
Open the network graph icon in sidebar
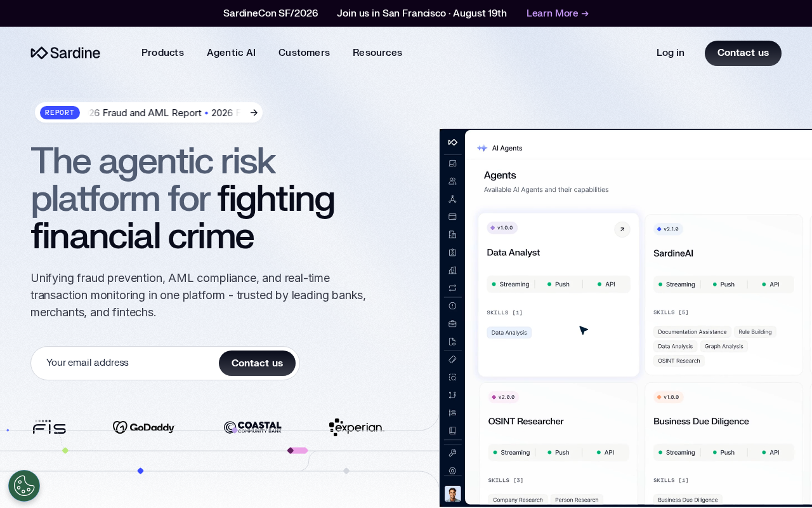[x=452, y=199]
